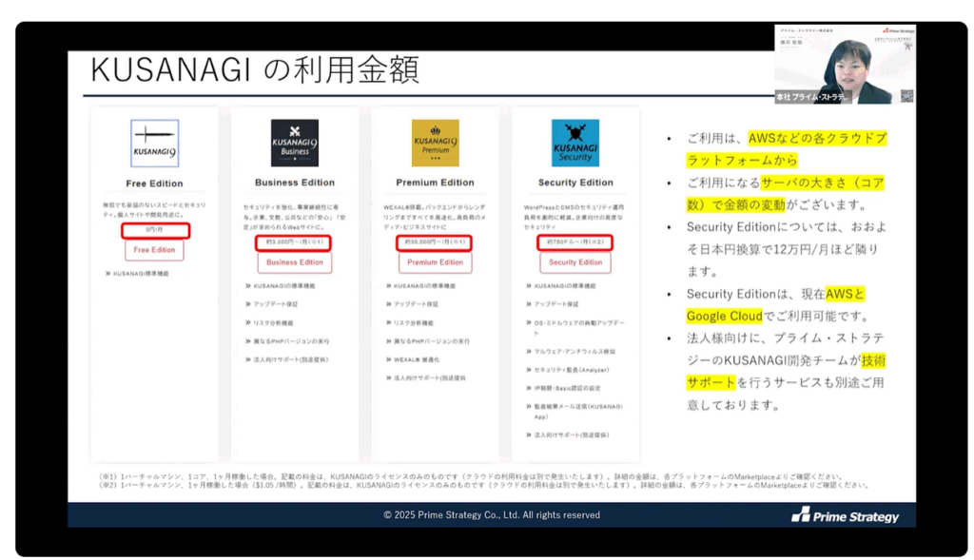
Task: Click the Free Edition heading text
Action: pos(155,183)
